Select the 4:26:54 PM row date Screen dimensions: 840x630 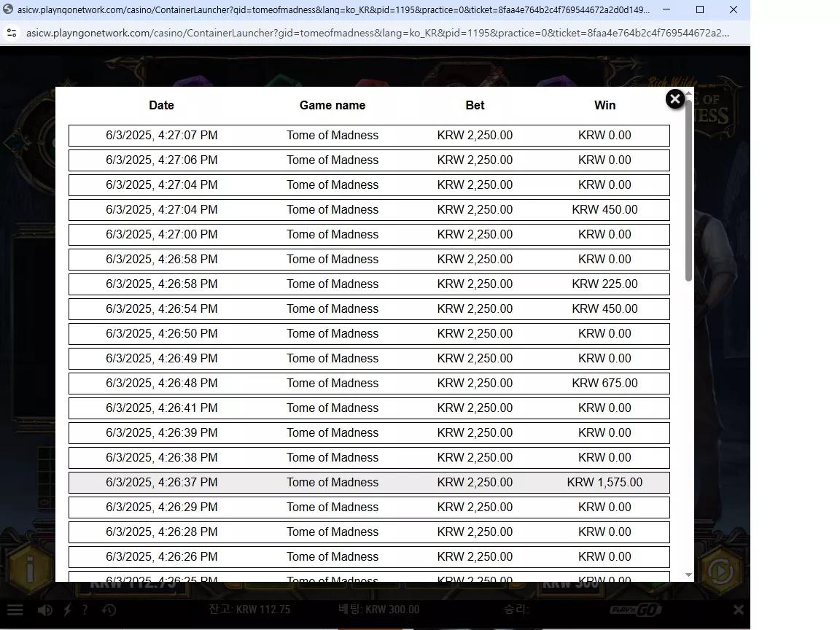pyautogui.click(x=161, y=309)
